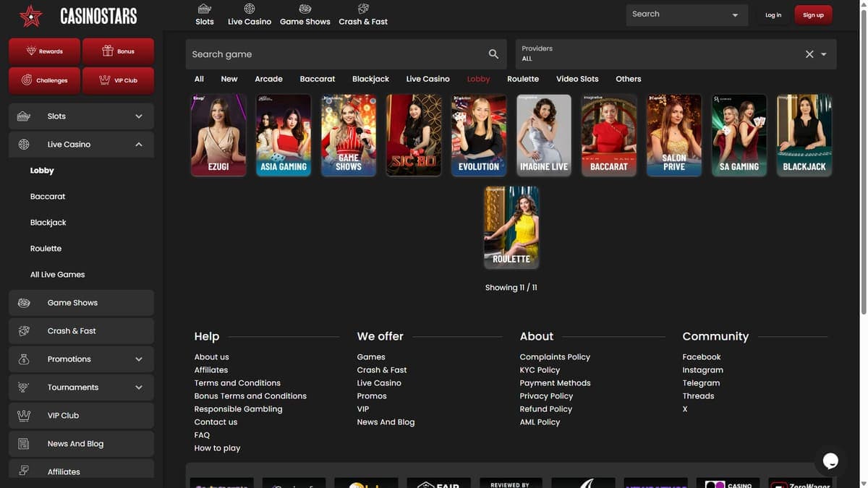Open Game Shows from the top navigation icon
The width and height of the screenshot is (868, 488).
tap(305, 9)
